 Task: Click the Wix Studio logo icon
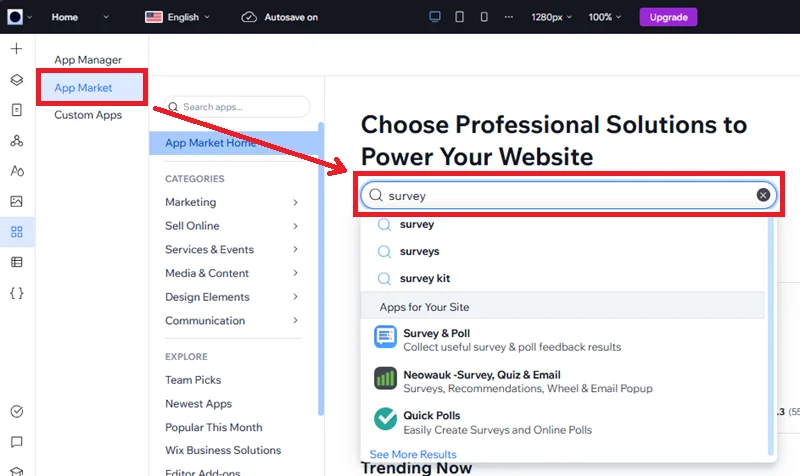(x=15, y=17)
